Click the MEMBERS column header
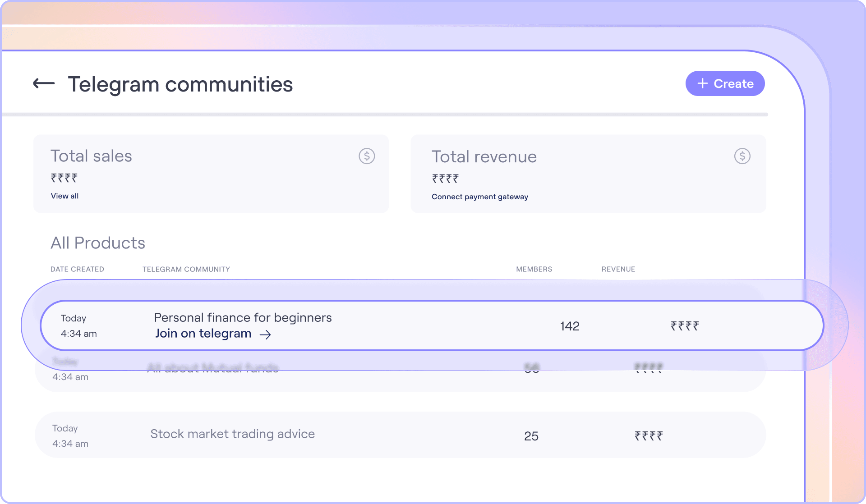The height and width of the screenshot is (504, 866). coord(534,269)
